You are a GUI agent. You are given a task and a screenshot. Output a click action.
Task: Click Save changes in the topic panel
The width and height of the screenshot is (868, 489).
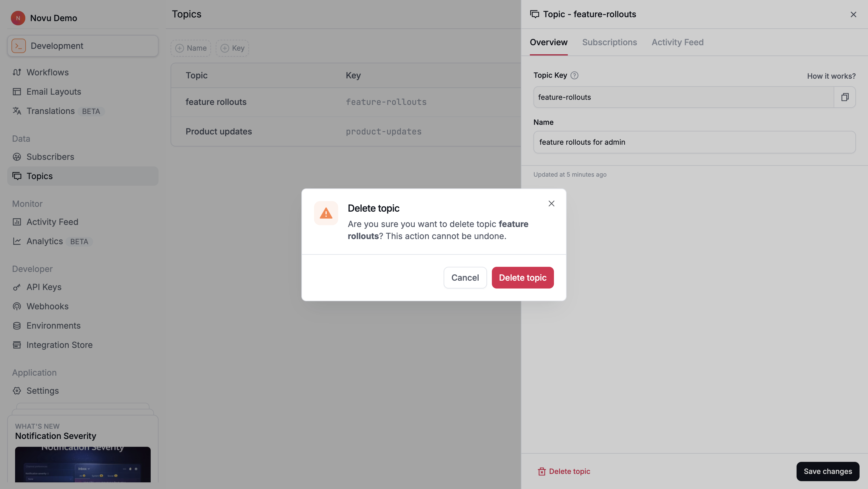pyautogui.click(x=828, y=471)
